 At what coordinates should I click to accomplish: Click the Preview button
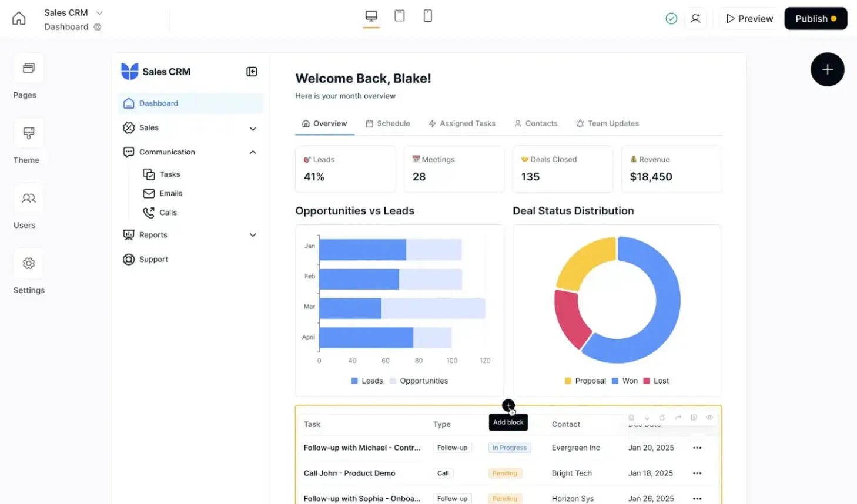[749, 19]
